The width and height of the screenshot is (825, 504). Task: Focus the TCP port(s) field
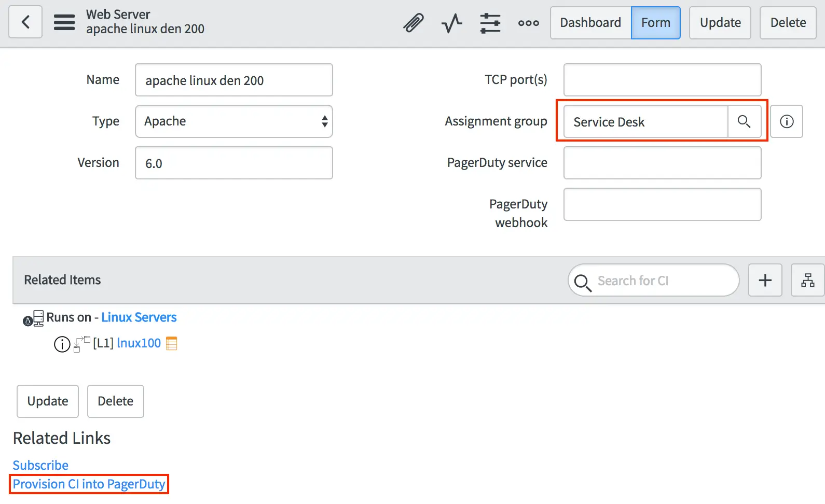coord(663,80)
